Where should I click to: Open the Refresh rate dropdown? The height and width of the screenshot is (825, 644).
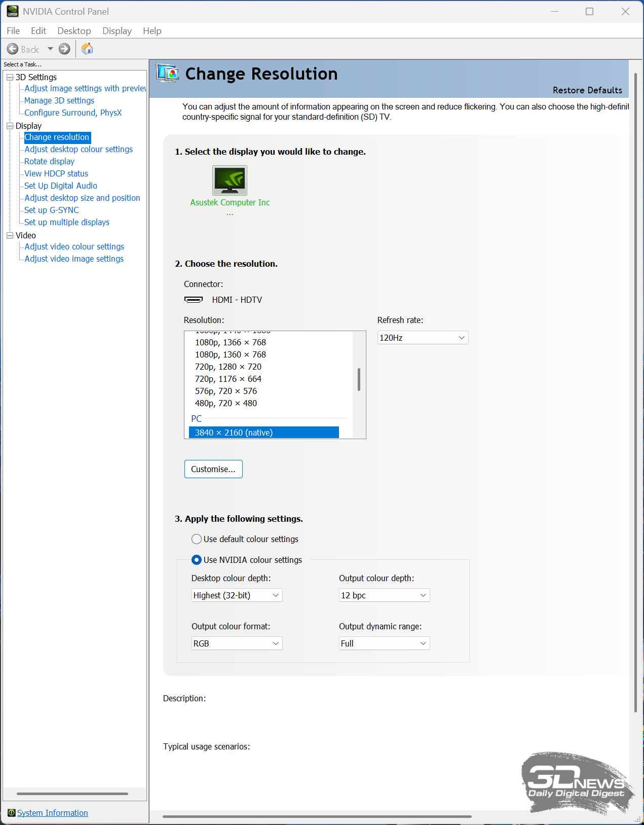(x=423, y=338)
